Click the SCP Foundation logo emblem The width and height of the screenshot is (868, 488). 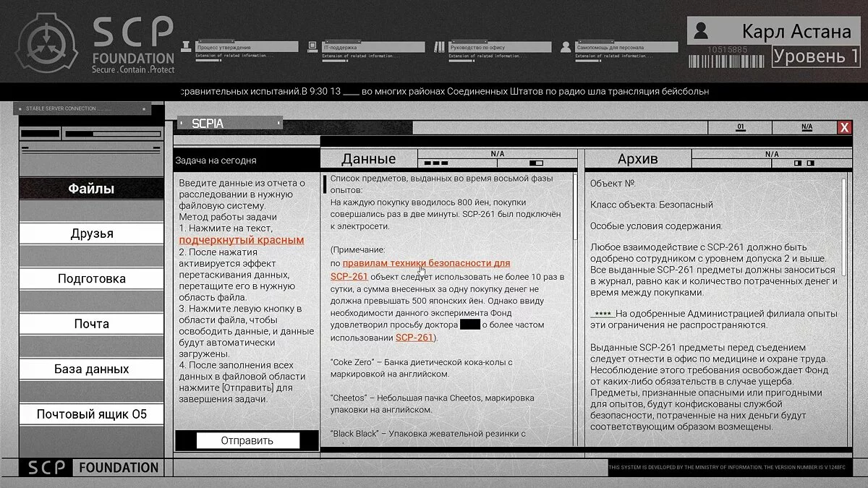(x=48, y=43)
